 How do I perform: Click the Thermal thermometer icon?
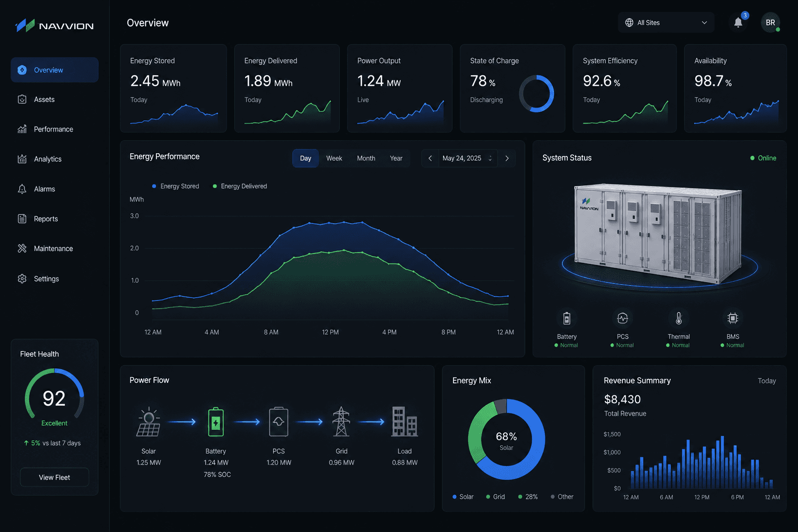coord(679,318)
